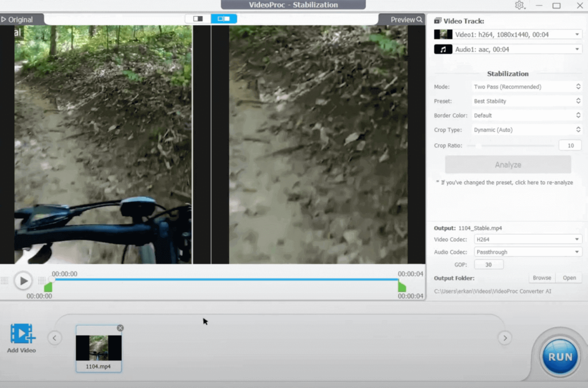The width and height of the screenshot is (588, 388).
Task: Click the Browse output folder button
Action: [x=541, y=278]
